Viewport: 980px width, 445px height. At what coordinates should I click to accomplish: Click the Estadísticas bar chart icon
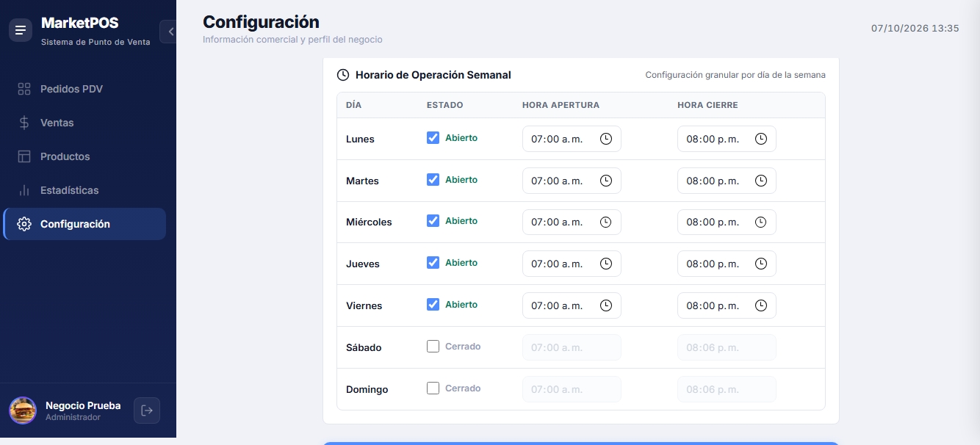(24, 190)
